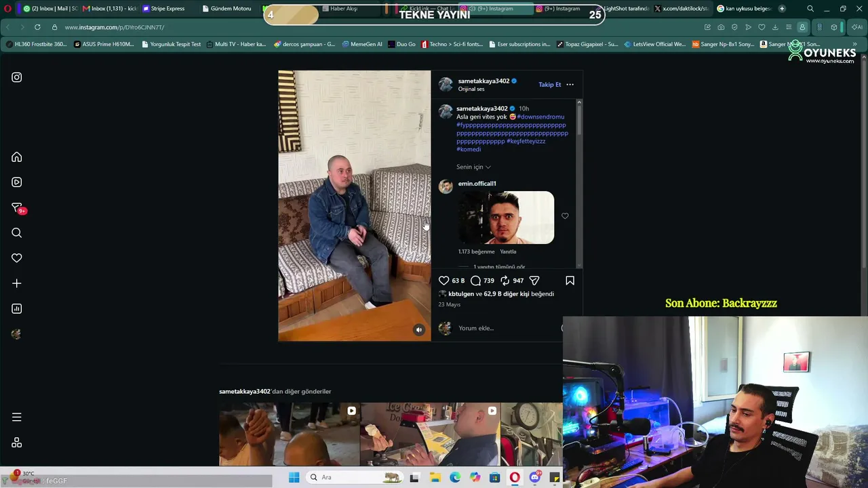
Task: Open the browser tab search icon
Action: 810,9
